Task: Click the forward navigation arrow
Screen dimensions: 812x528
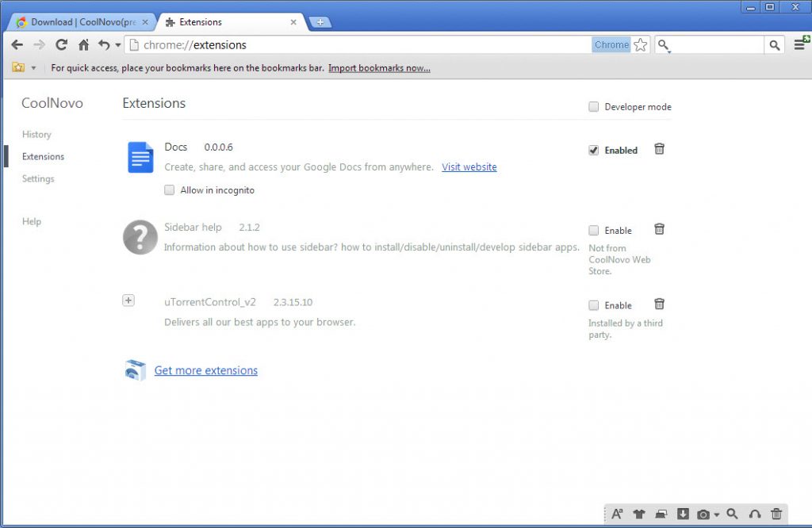Action: [40, 45]
